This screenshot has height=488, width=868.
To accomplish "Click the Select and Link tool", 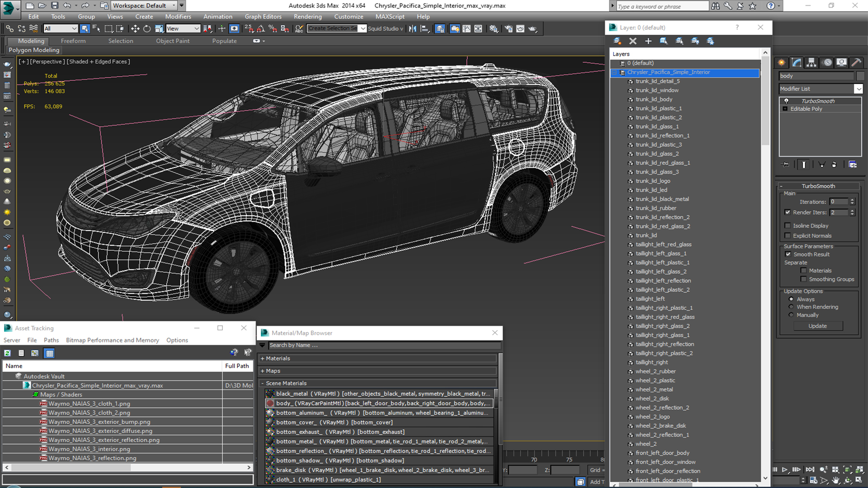I will tap(9, 28).
